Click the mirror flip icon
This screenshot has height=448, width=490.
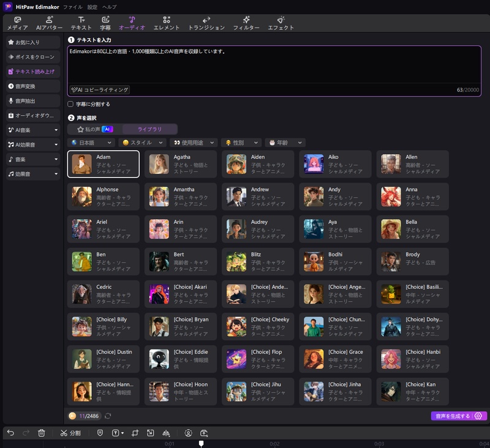pos(166,433)
